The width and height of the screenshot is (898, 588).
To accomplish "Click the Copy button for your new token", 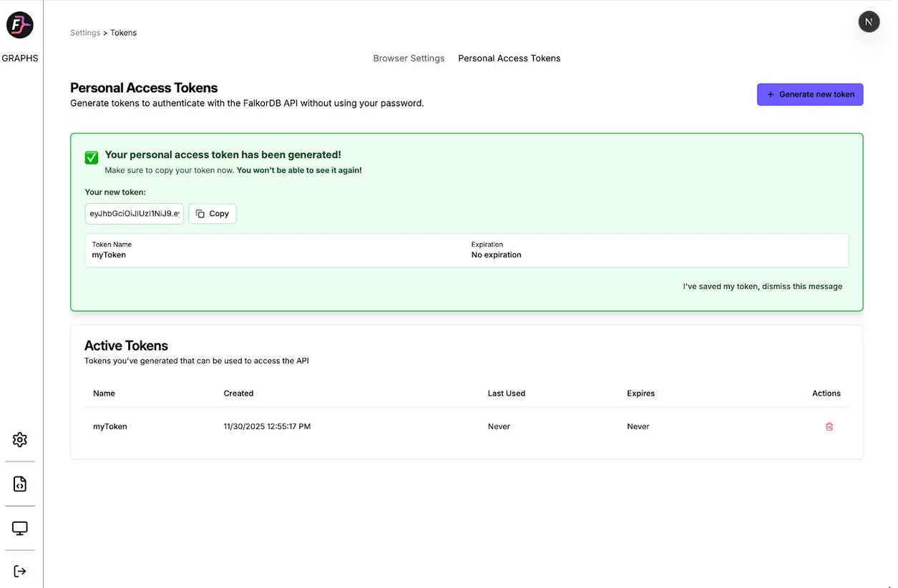I will tap(212, 213).
